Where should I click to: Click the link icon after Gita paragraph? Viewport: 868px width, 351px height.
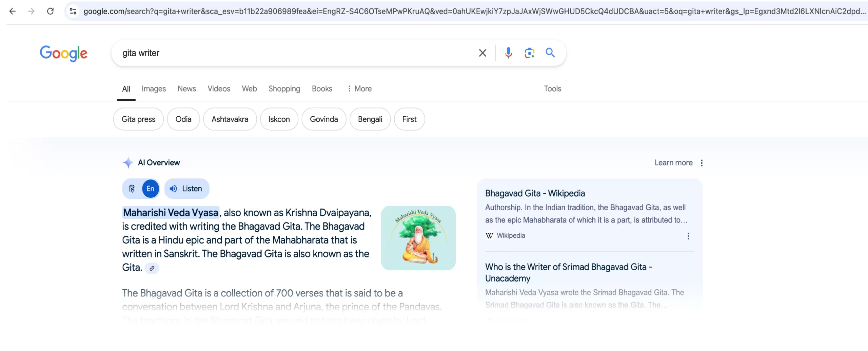pyautogui.click(x=152, y=268)
